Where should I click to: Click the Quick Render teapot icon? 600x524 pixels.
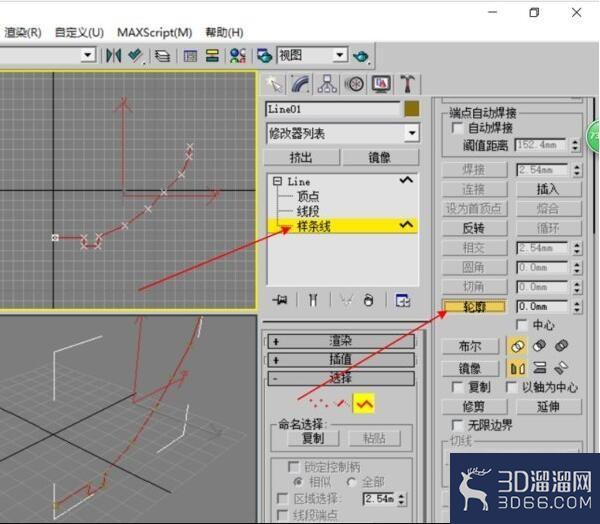pos(360,57)
